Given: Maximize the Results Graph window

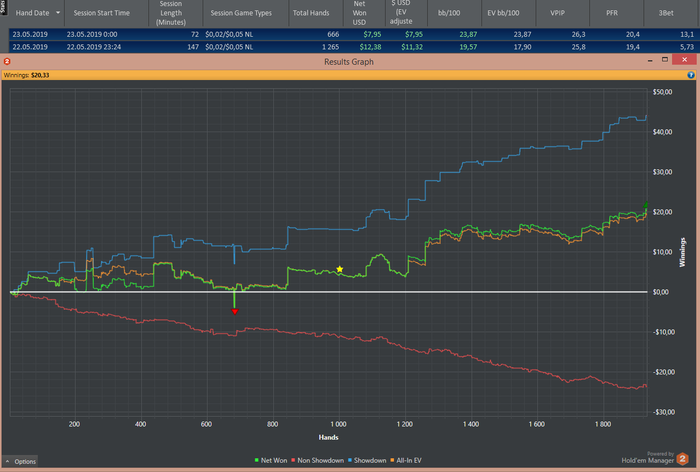Looking at the screenshot, I should 665,60.
